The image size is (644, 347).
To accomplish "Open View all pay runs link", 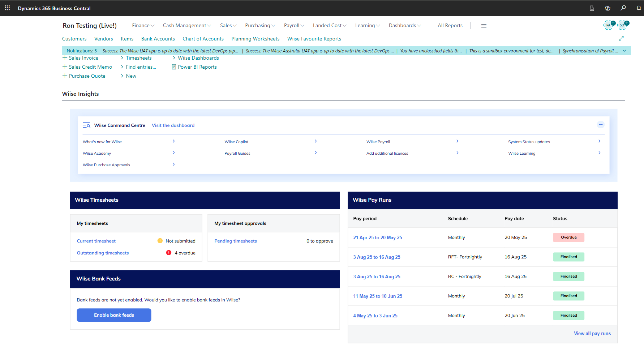I will click(592, 333).
